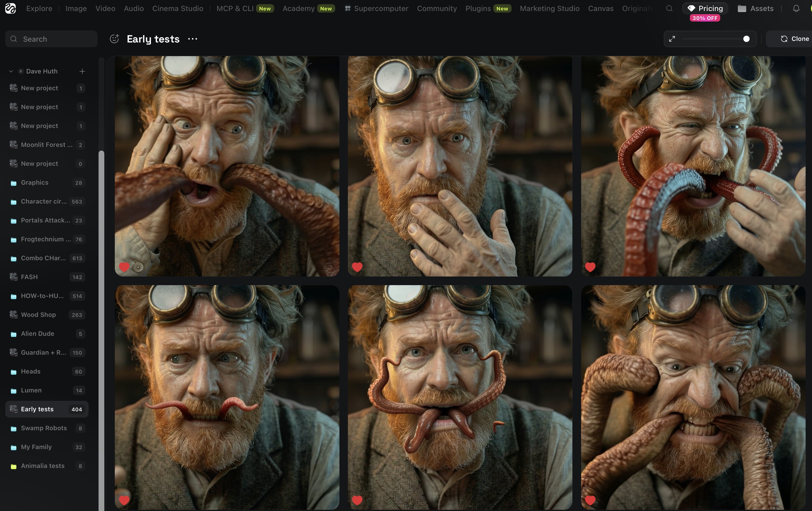
Task: Click the emoji icon next to Early tests
Action: [114, 39]
